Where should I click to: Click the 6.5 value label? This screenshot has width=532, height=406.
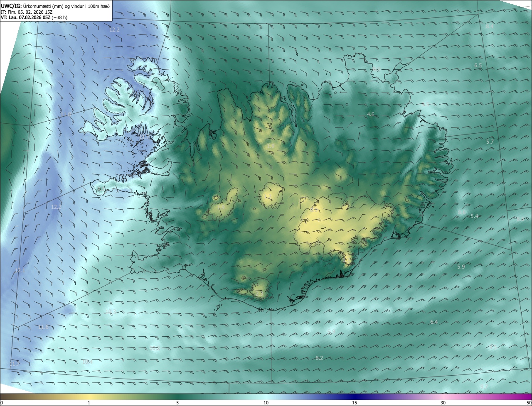478,66
